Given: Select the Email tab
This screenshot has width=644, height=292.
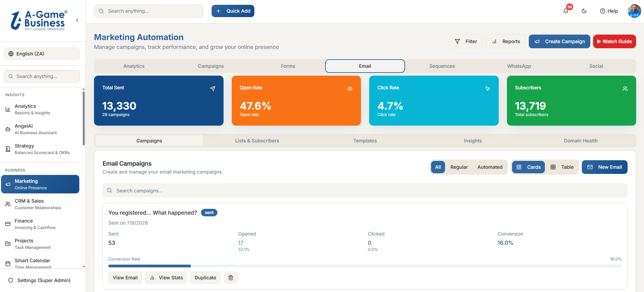Looking at the screenshot, I should pyautogui.click(x=365, y=66).
